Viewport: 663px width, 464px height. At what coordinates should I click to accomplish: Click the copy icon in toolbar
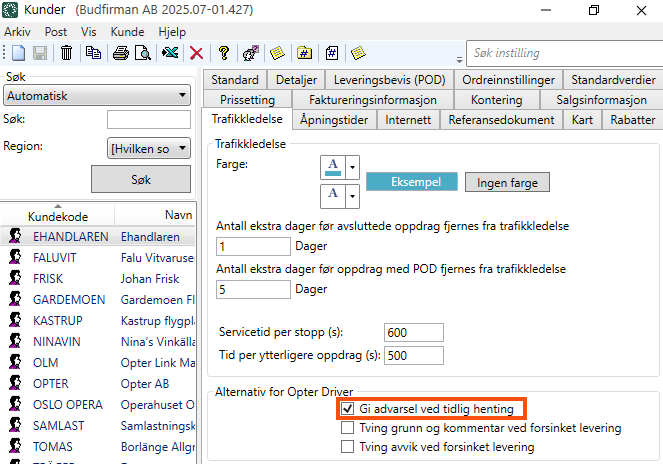pyautogui.click(x=93, y=53)
